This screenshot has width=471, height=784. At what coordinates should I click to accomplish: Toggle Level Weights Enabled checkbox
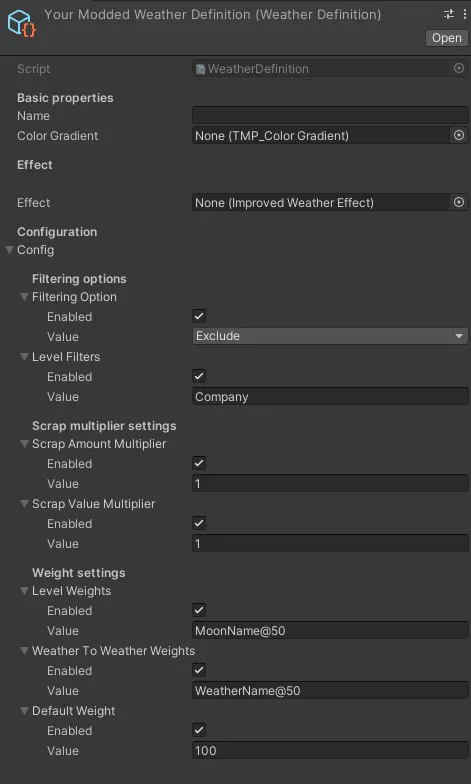click(199, 610)
